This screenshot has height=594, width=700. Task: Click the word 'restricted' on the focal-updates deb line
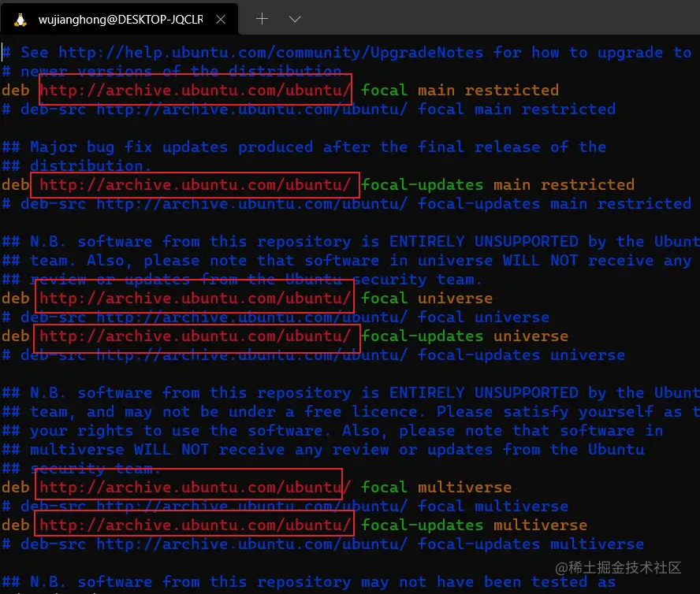pyautogui.click(x=587, y=185)
